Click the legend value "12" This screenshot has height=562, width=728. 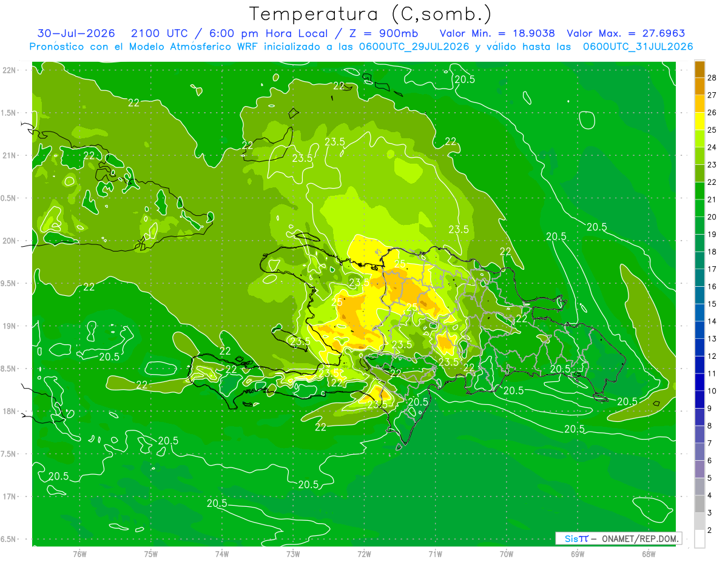point(712,356)
